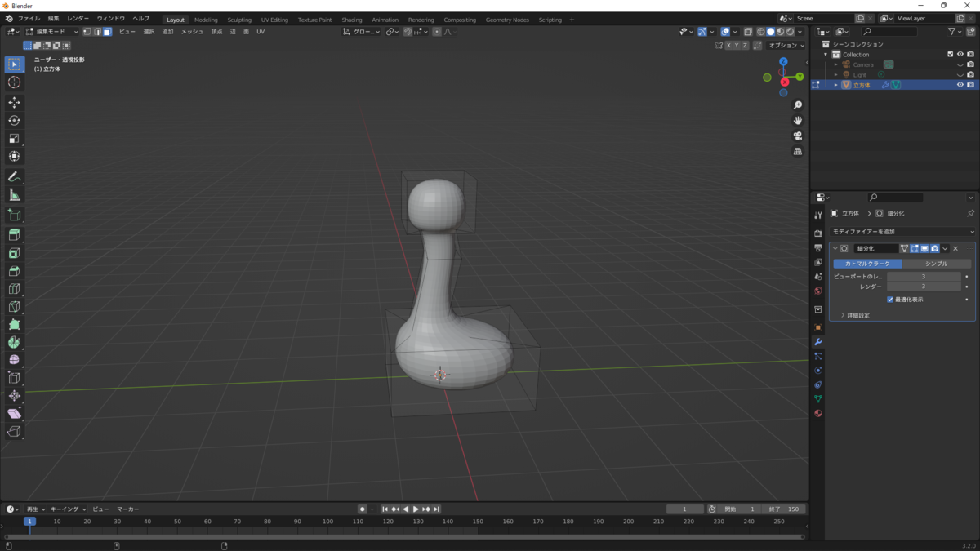Select the Edge Slide tool
The height and width of the screenshot is (551, 980).
point(14,378)
